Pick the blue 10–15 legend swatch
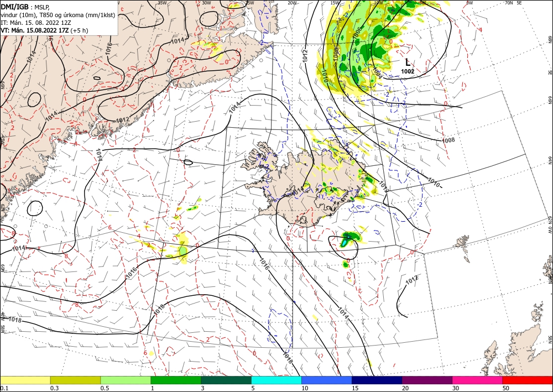Screen dimensions: 553x392 click(327, 380)
